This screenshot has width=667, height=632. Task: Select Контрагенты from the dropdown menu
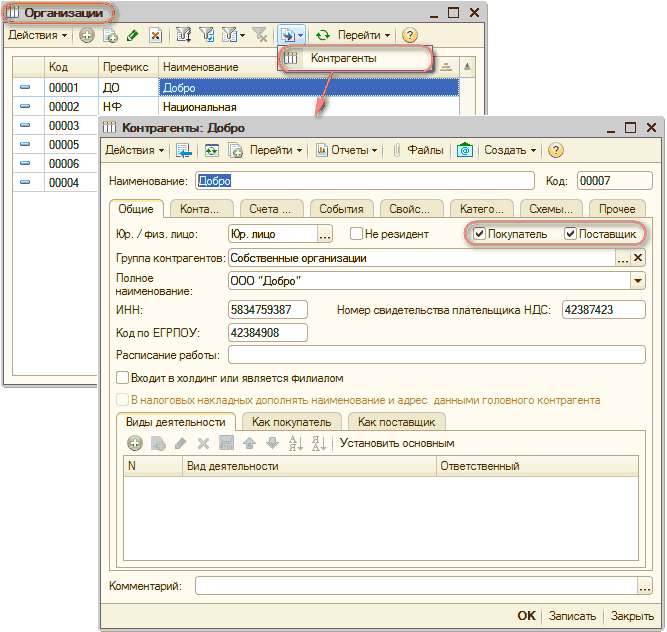[343, 59]
